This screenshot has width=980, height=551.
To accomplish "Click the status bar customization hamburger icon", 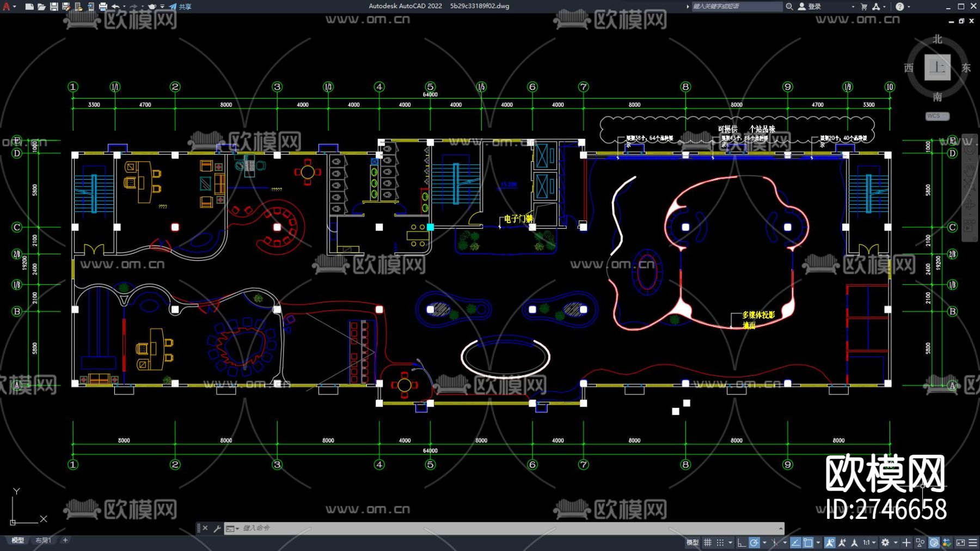I will [972, 542].
